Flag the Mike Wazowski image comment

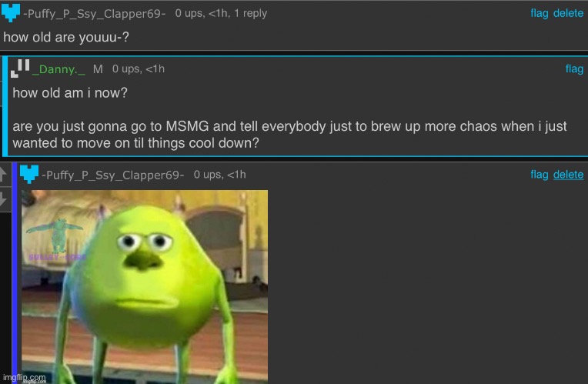coord(540,175)
